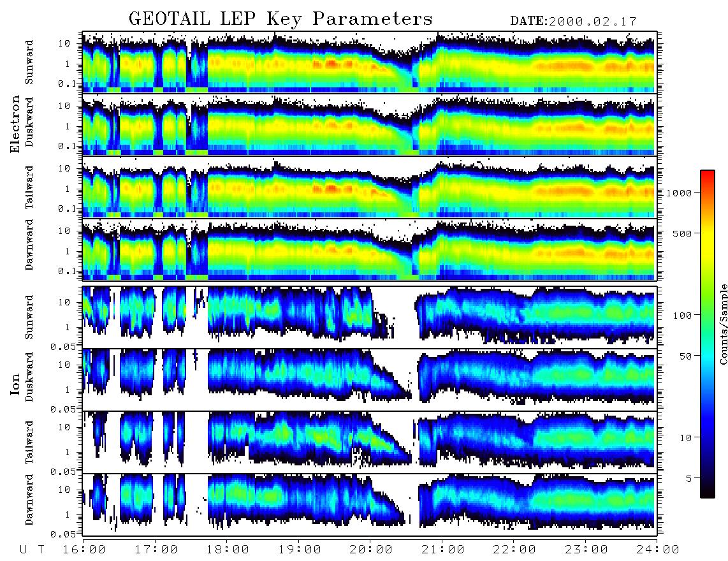Open the Electron Dawnward spectrogram panel
Screen dimensions: 728x561
coord(370,249)
